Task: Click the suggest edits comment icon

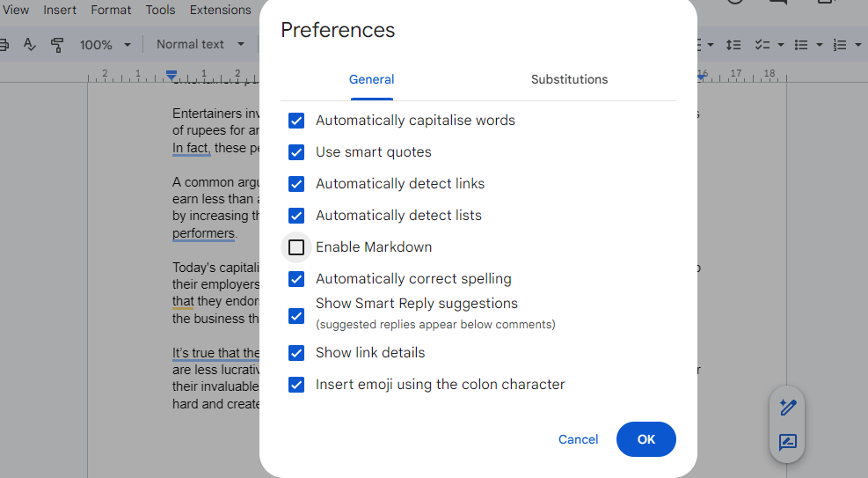Action: (788, 442)
